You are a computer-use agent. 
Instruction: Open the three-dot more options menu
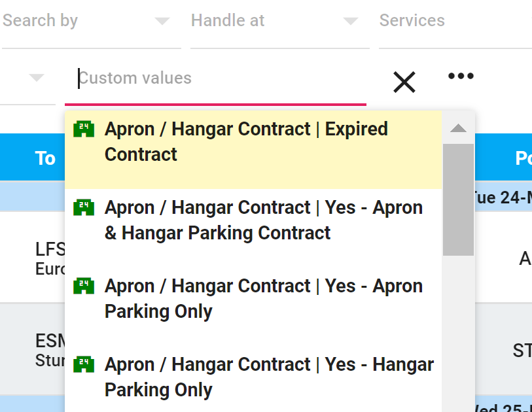(461, 77)
